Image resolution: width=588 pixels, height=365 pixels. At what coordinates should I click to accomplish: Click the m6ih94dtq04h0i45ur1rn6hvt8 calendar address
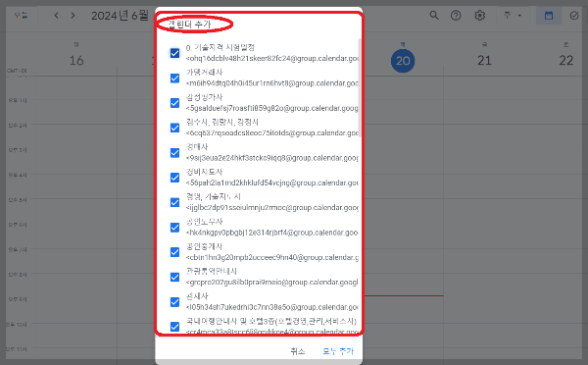click(x=272, y=83)
